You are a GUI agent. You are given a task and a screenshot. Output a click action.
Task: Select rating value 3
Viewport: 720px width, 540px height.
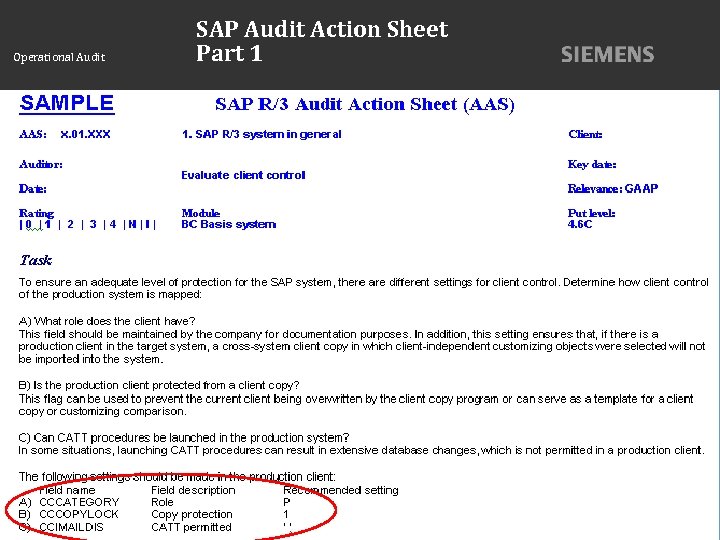pyautogui.click(x=93, y=225)
